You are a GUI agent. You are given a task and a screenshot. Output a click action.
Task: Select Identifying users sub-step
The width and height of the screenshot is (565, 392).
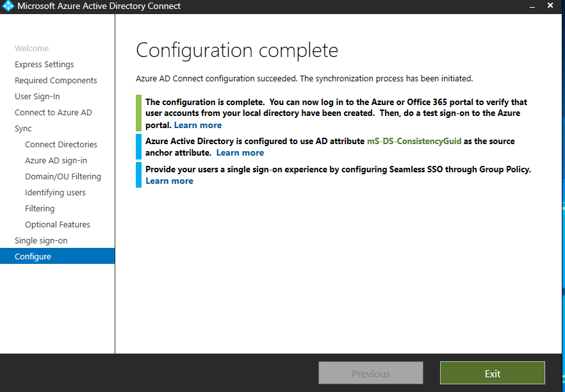click(x=55, y=193)
